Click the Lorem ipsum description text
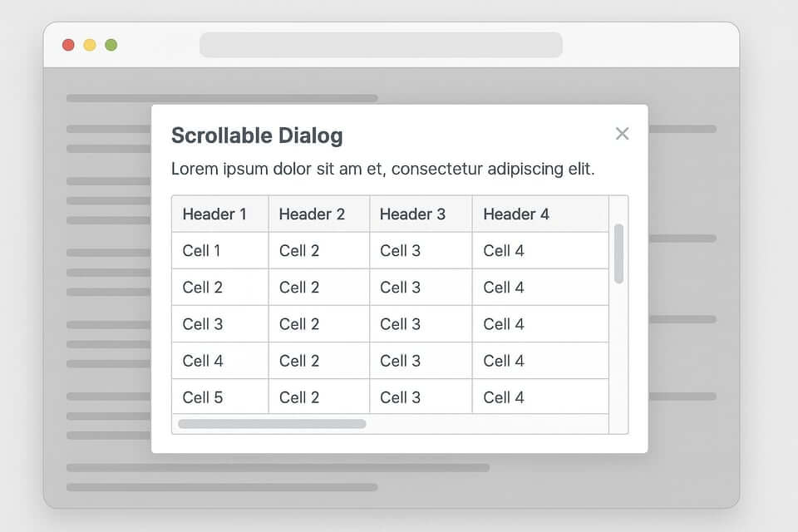Image resolution: width=798 pixels, height=532 pixels. point(382,170)
